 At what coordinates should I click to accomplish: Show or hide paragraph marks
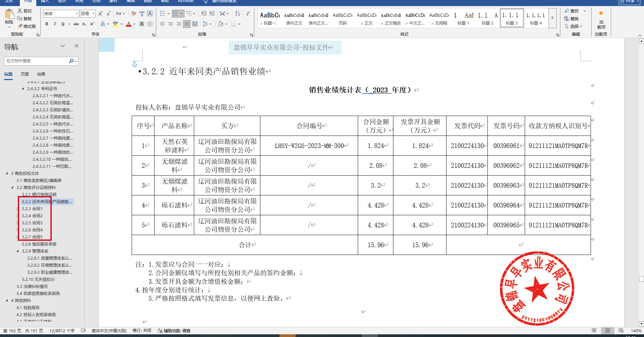(248, 13)
